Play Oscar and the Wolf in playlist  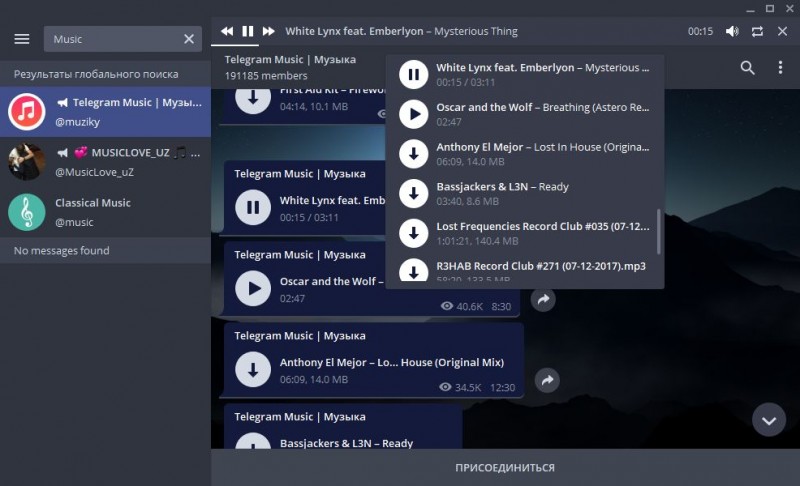(x=413, y=114)
